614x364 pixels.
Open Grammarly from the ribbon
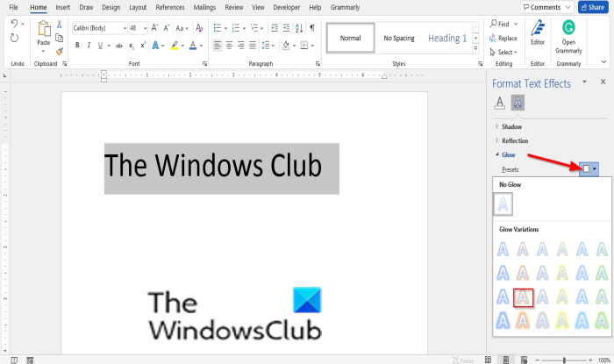568,37
